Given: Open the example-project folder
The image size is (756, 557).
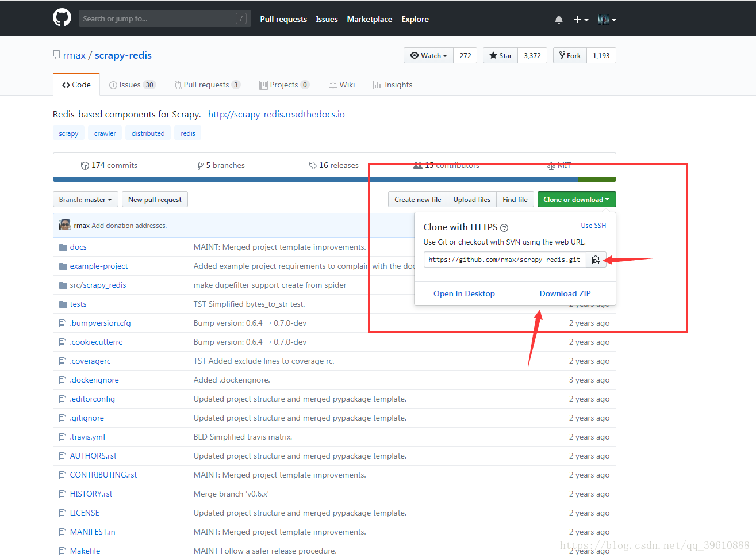Looking at the screenshot, I should pos(99,266).
